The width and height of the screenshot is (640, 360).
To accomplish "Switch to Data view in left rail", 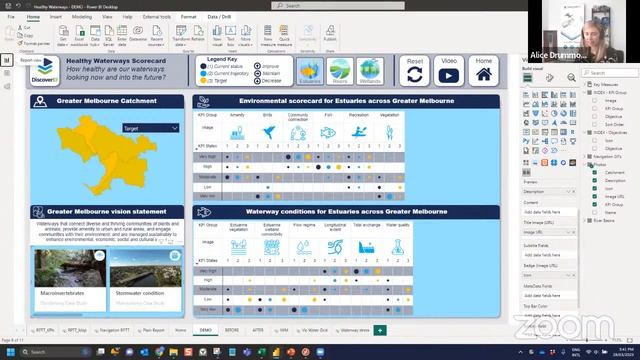I will pyautogui.click(x=7, y=73).
